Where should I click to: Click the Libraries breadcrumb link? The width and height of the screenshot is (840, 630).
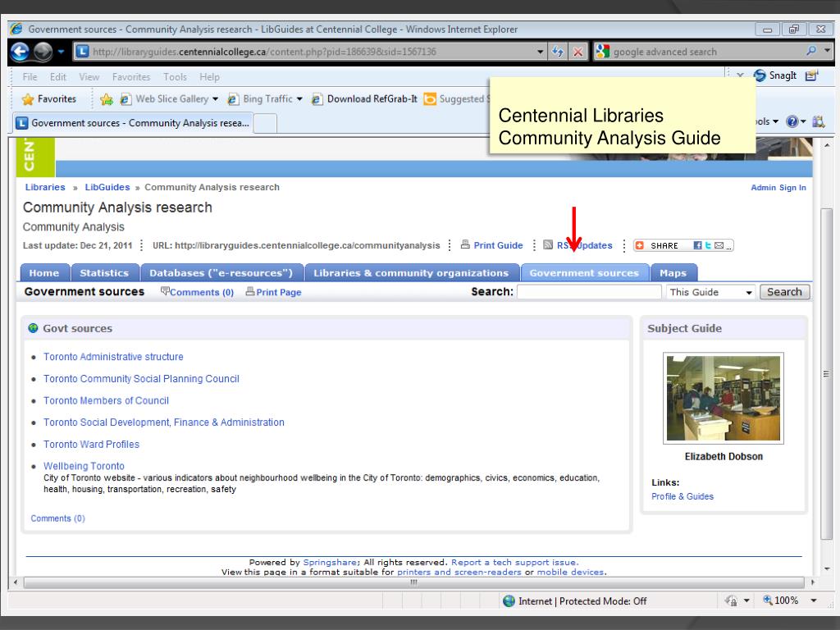[x=45, y=188]
